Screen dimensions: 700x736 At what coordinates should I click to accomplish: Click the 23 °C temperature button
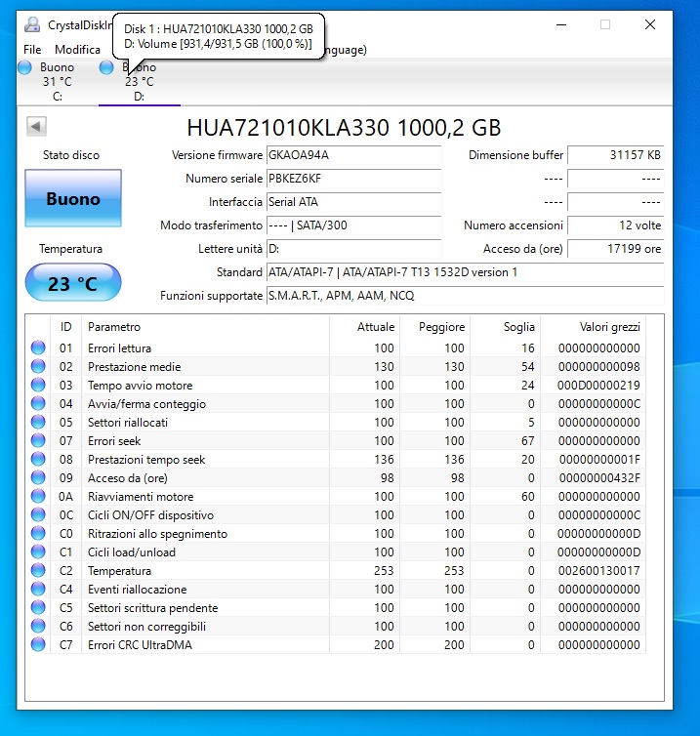coord(73,282)
